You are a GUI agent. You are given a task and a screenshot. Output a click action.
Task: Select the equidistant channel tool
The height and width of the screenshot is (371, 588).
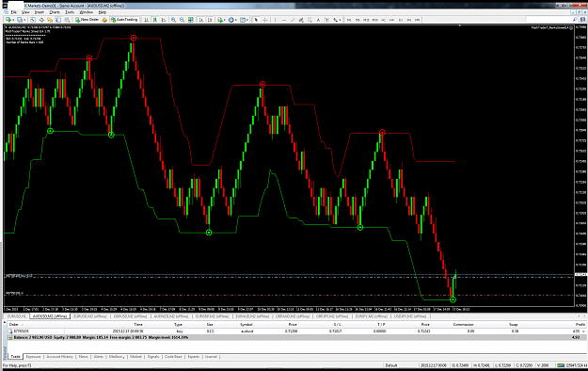[x=301, y=20]
